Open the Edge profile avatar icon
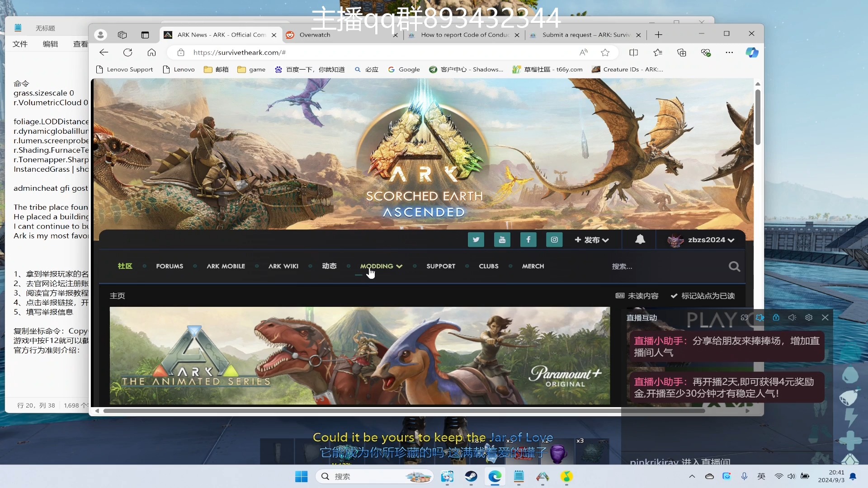Image resolution: width=868 pixels, height=488 pixels. (100, 35)
